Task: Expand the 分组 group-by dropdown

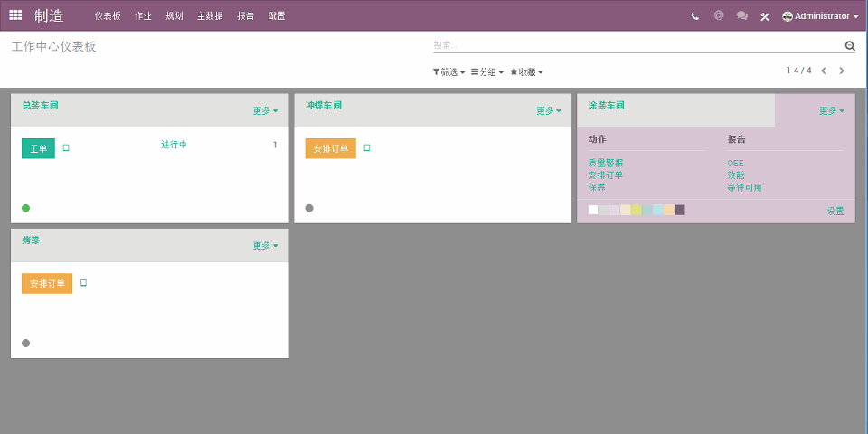Action: click(x=487, y=72)
